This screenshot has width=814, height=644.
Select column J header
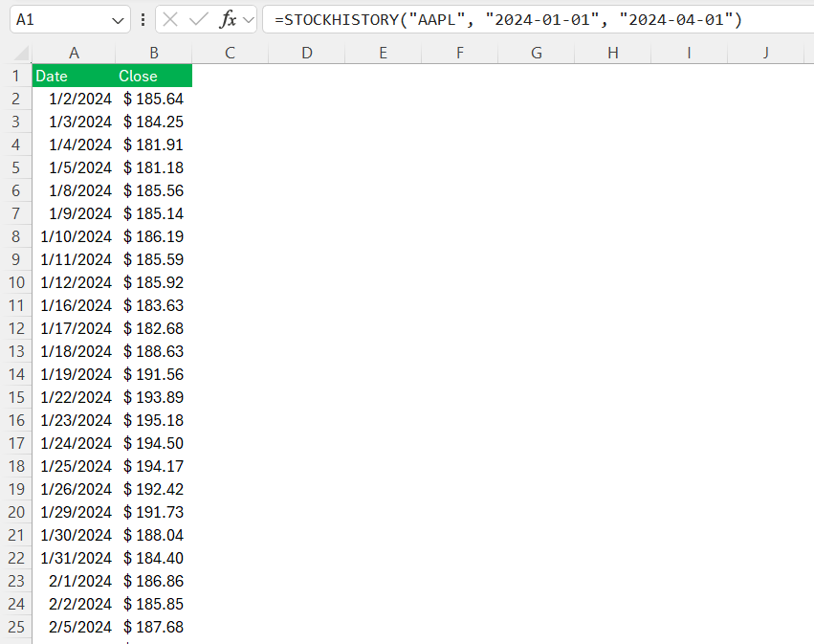[x=766, y=53]
